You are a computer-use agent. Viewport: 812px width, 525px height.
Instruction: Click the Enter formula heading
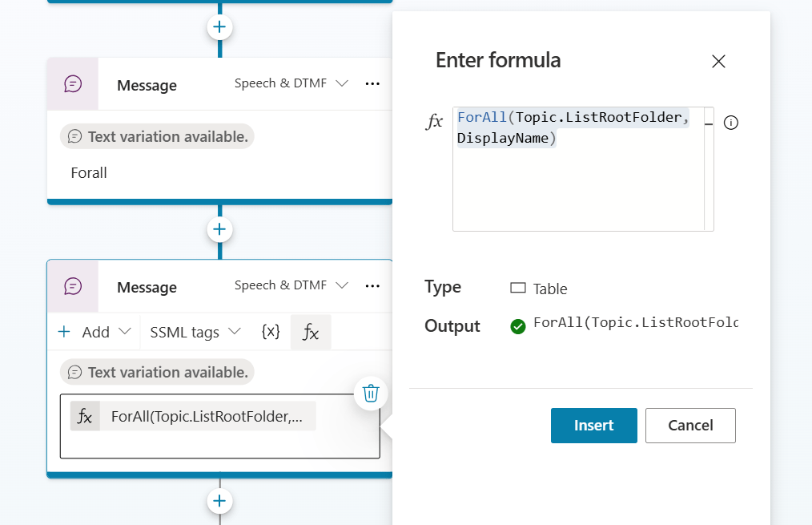click(498, 60)
